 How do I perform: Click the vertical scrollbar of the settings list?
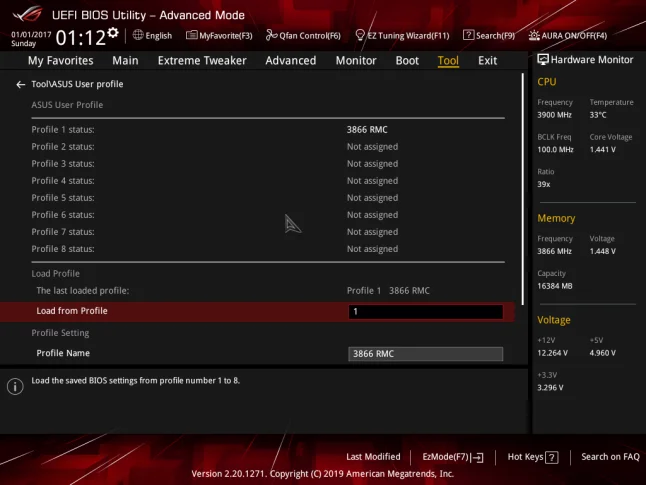(523, 190)
